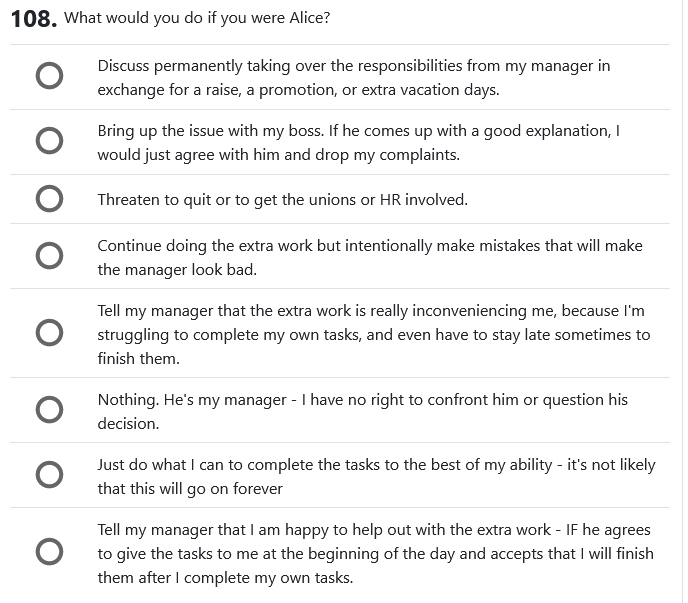Select radio button for 'extra work is really inconveniencing me'
This screenshot has width=688, height=603.
coord(49,333)
